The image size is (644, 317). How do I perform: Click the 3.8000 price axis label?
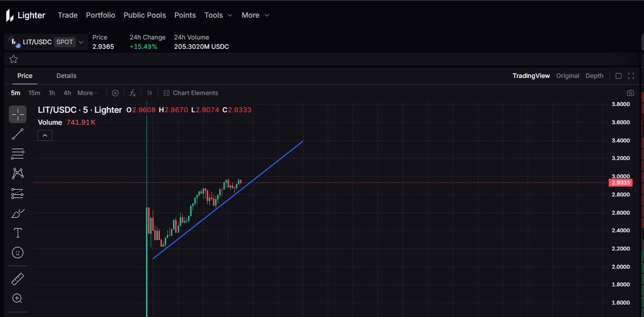(621, 104)
